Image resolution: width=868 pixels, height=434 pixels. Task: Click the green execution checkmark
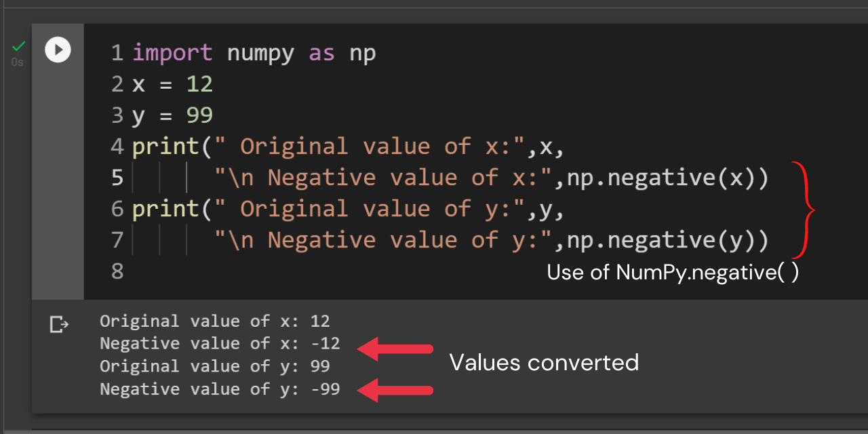tap(17, 46)
